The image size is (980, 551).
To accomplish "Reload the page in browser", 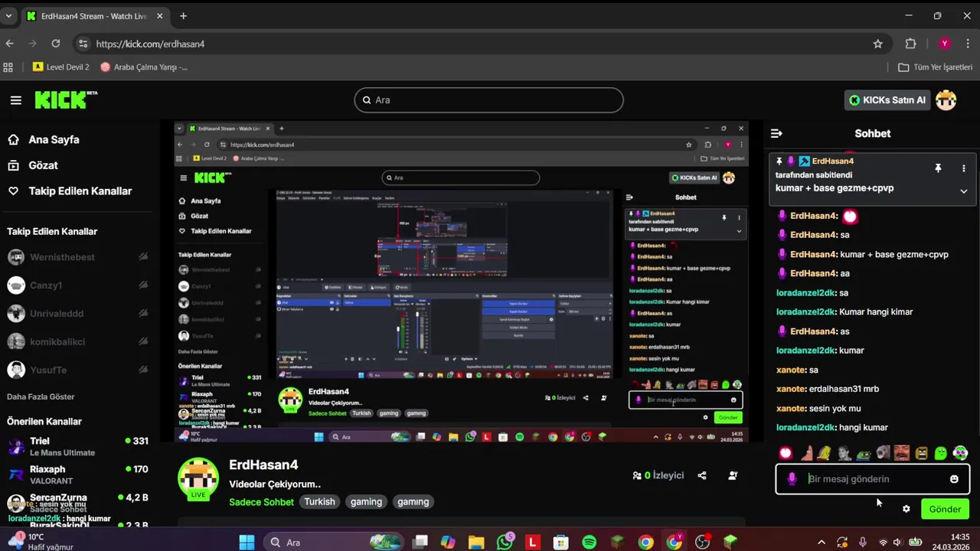I will [x=56, y=44].
